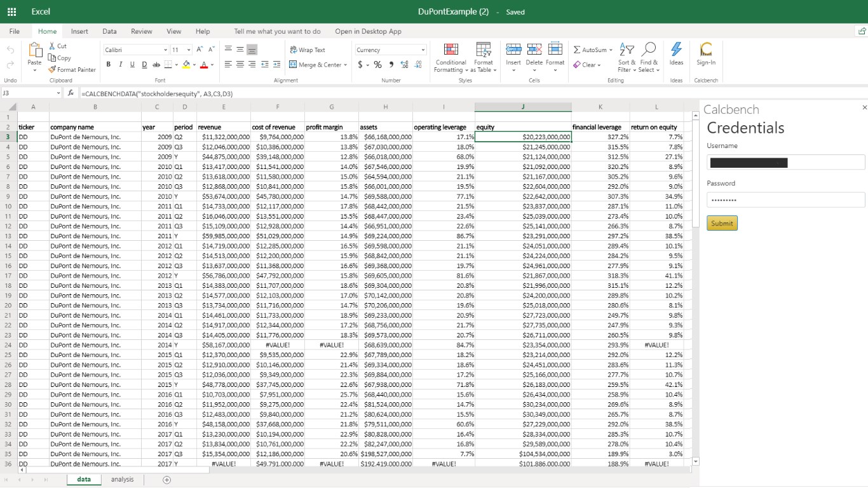Click the Calcbench Password input field
This screenshot has height=488, width=868.
point(786,200)
